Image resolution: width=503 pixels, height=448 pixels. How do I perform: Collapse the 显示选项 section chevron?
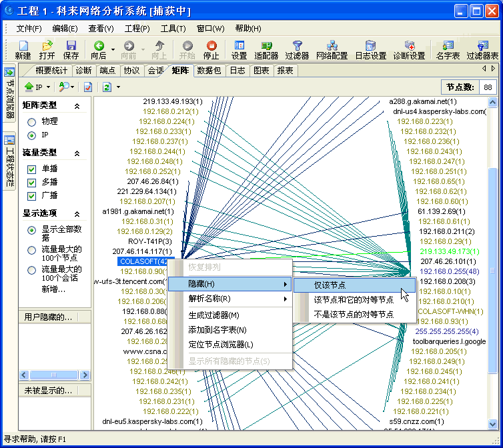coord(77,214)
